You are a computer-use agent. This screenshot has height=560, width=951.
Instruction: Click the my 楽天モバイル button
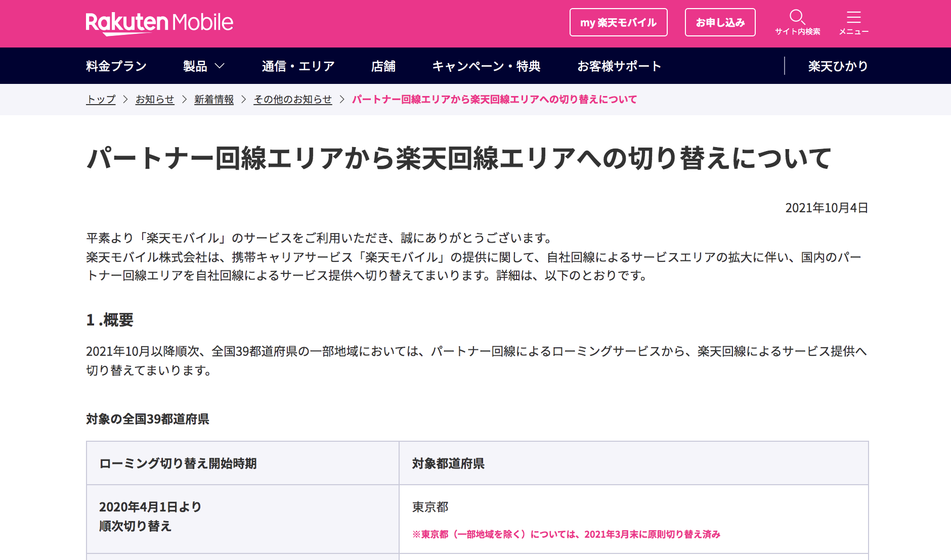tap(618, 22)
